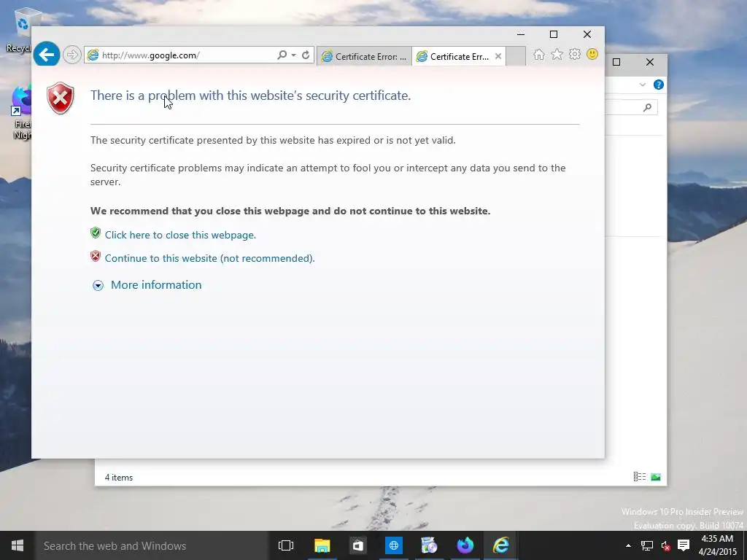Close the Internet Explorer window
This screenshot has width=747, height=560.
click(x=587, y=34)
